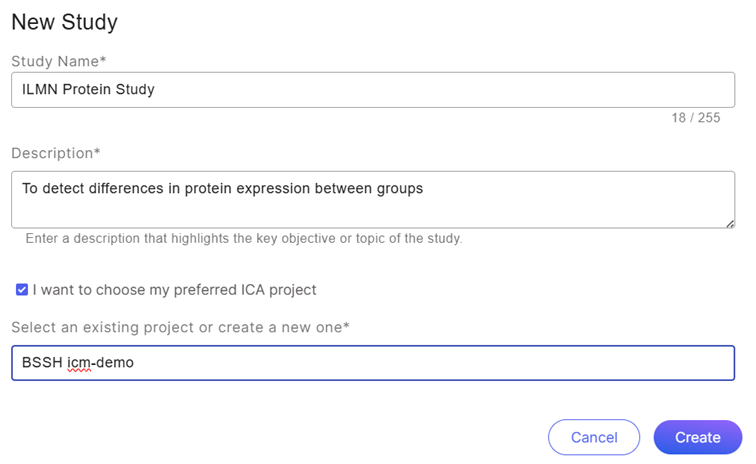
Task: Place cursor on word 'groups' in Description
Action: (400, 188)
